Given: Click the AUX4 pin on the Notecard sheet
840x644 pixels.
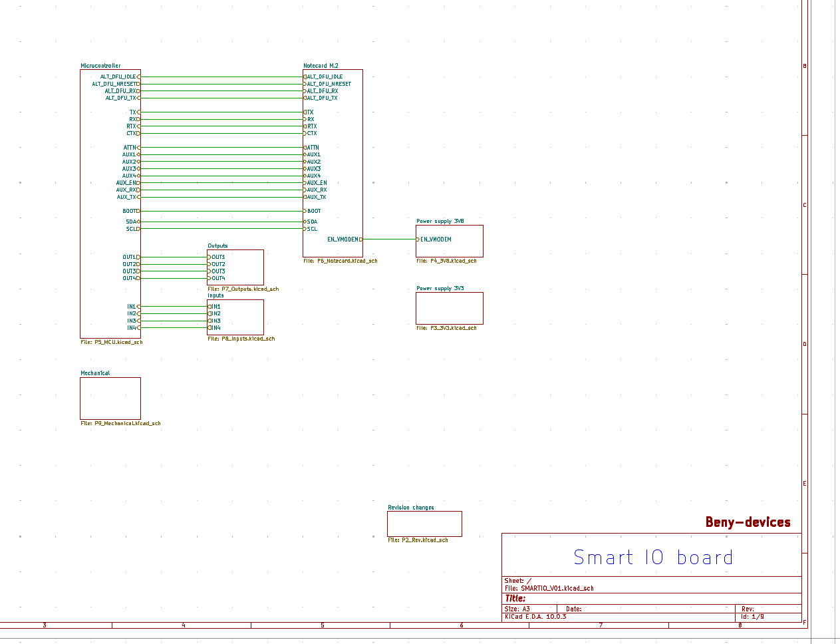Looking at the screenshot, I should click(x=313, y=176).
